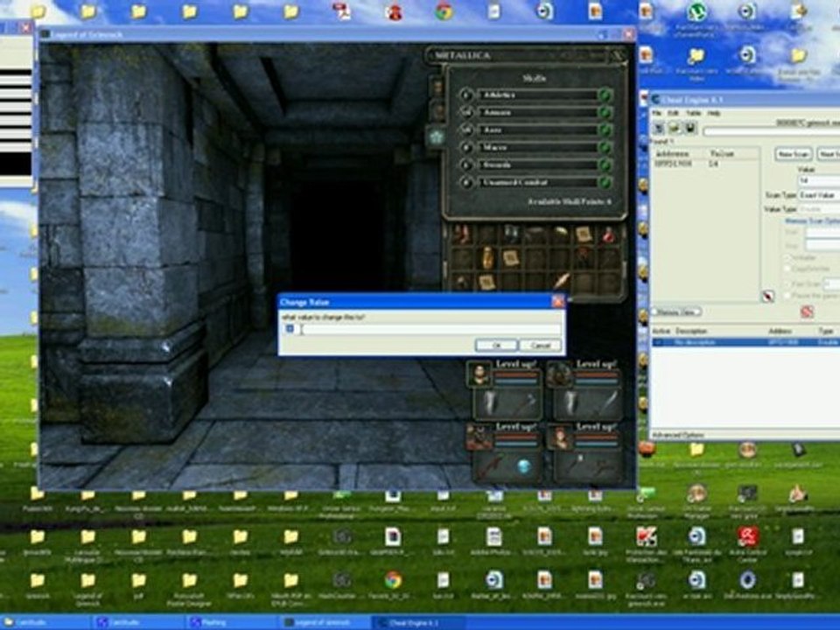Click Cancel in the Change Value dialog

click(x=541, y=346)
